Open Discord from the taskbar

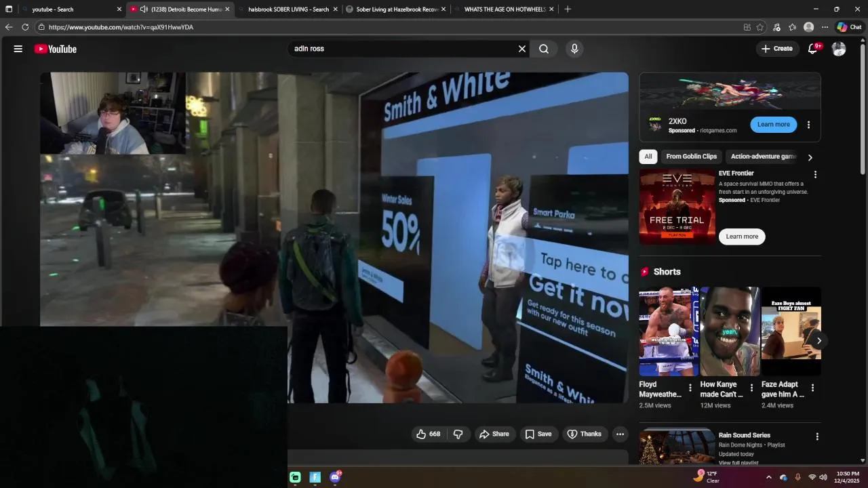click(335, 477)
